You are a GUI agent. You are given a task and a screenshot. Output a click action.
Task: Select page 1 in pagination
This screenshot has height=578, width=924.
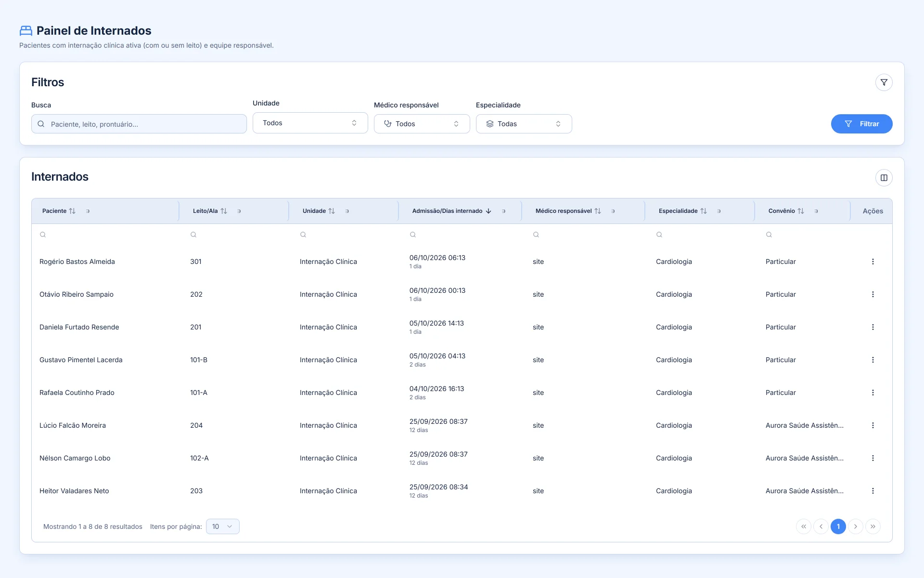[x=838, y=526]
